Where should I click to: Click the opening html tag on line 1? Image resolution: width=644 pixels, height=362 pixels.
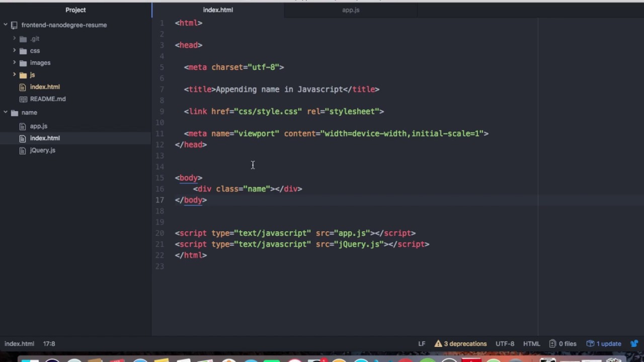pos(189,23)
